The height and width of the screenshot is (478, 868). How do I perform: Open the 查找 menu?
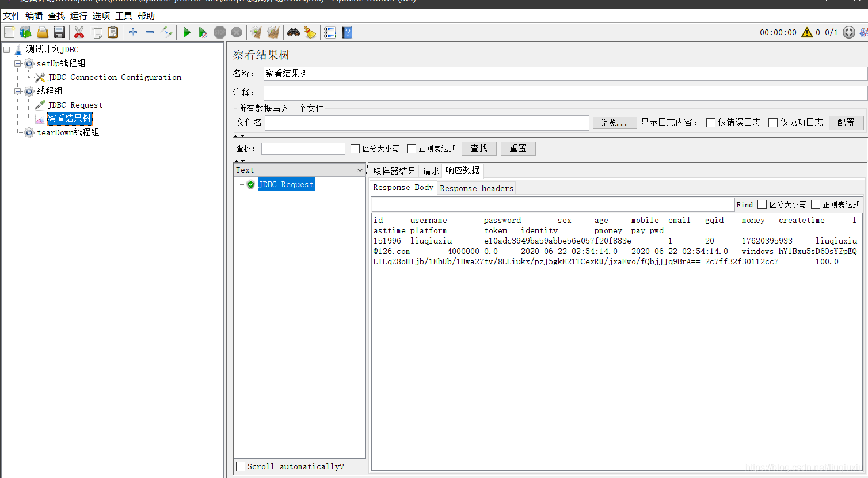(56, 16)
